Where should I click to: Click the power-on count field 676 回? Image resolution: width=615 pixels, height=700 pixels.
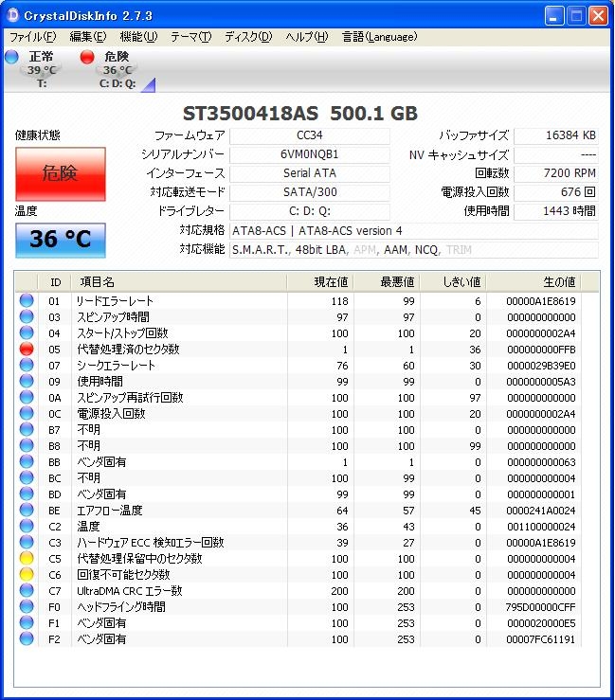point(556,192)
